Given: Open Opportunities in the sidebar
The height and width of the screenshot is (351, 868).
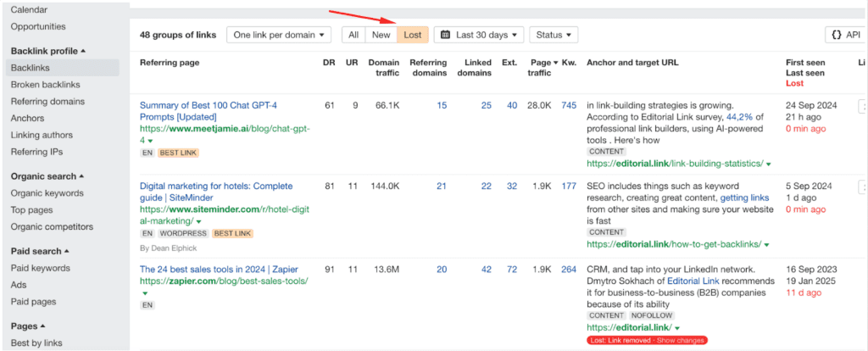Looking at the screenshot, I should click(37, 26).
